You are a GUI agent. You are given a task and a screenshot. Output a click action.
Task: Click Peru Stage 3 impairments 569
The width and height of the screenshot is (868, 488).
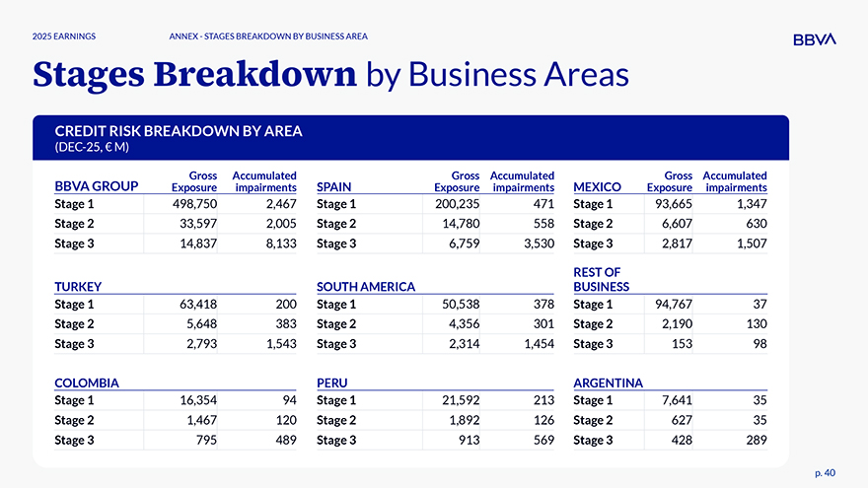[543, 441]
